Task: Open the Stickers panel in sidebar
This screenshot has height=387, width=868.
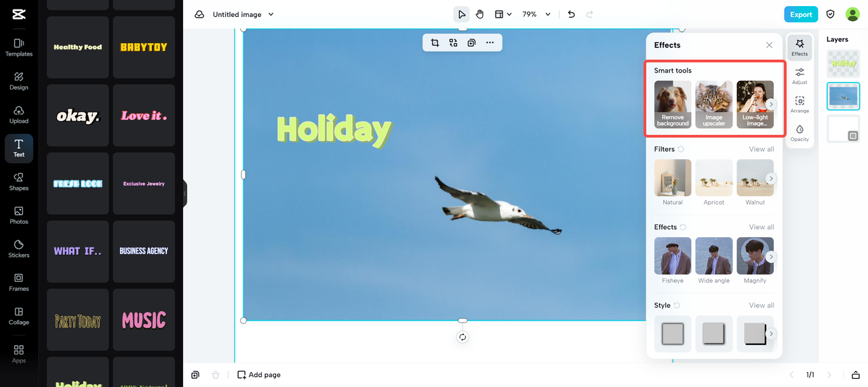Action: point(19,249)
